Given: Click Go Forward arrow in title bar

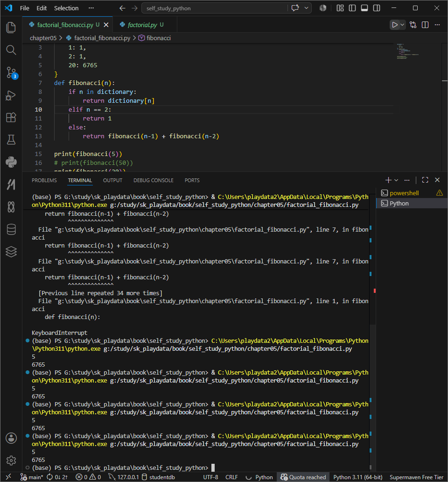Looking at the screenshot, I should [134, 8].
